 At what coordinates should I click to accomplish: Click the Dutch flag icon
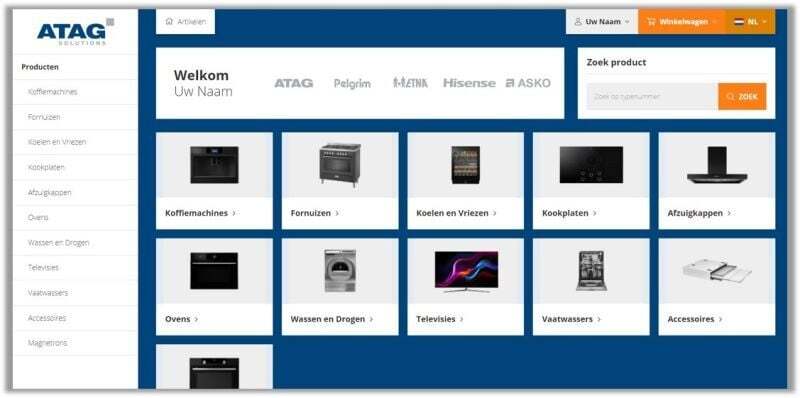739,22
